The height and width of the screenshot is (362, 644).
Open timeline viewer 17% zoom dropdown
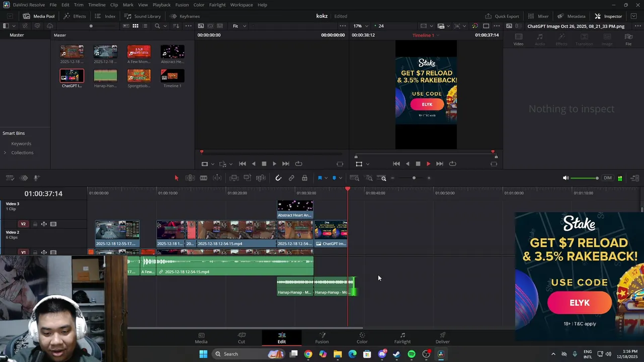click(x=360, y=26)
